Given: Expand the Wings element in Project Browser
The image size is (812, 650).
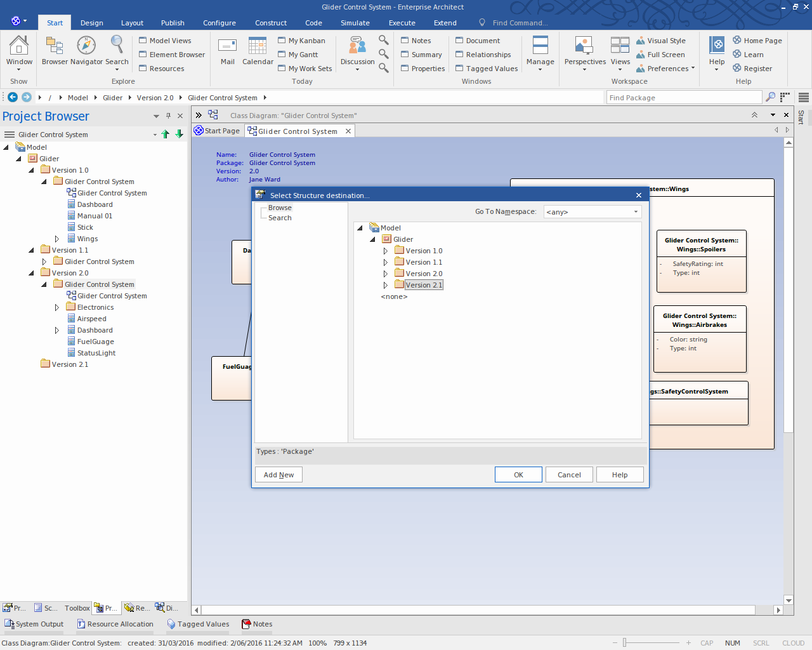Looking at the screenshot, I should pos(57,239).
